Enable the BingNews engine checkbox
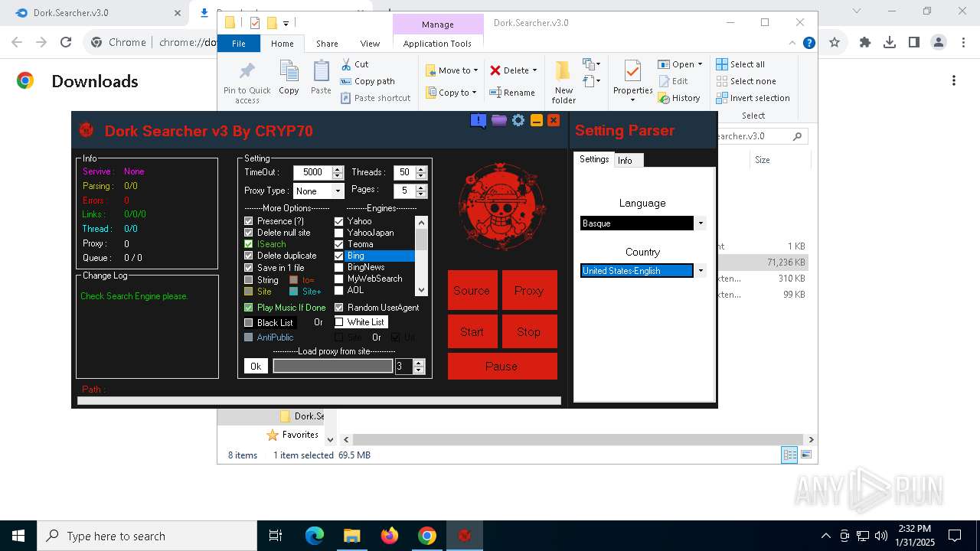 (x=339, y=267)
